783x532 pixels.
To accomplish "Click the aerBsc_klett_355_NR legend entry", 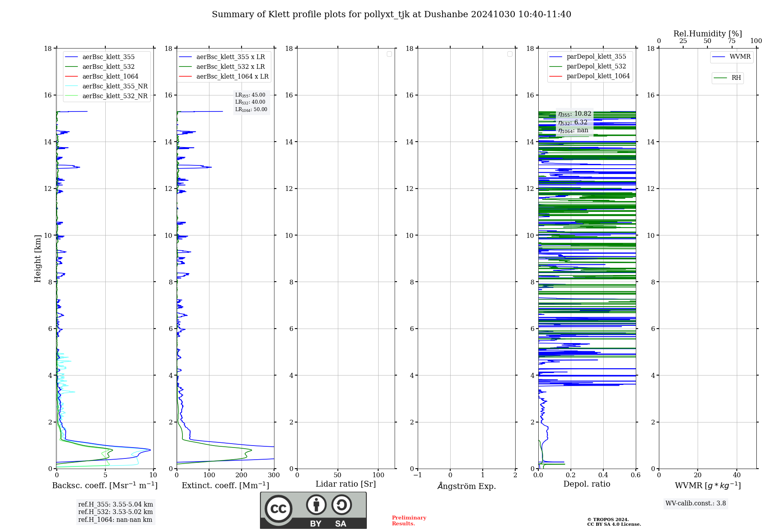I will tap(106, 86).
